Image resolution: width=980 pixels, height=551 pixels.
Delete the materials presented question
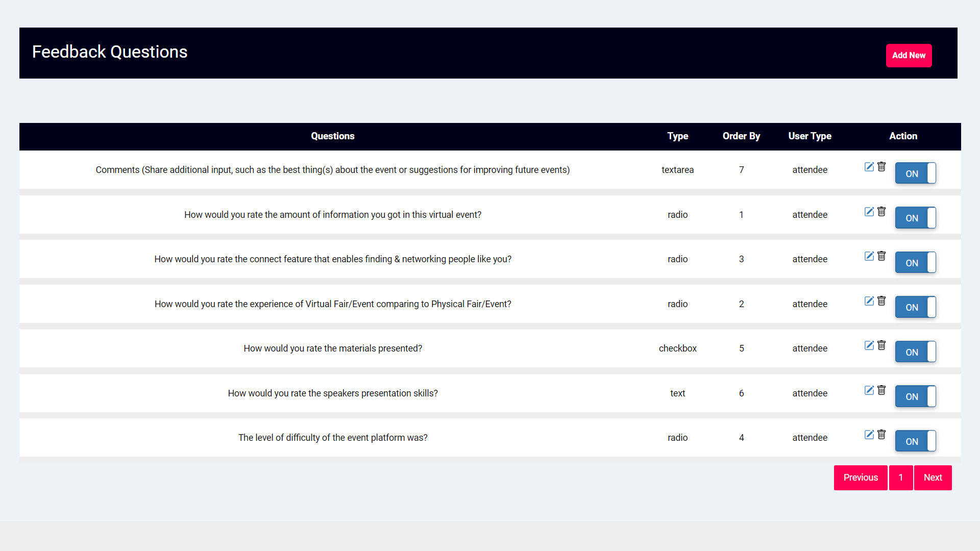click(x=881, y=345)
